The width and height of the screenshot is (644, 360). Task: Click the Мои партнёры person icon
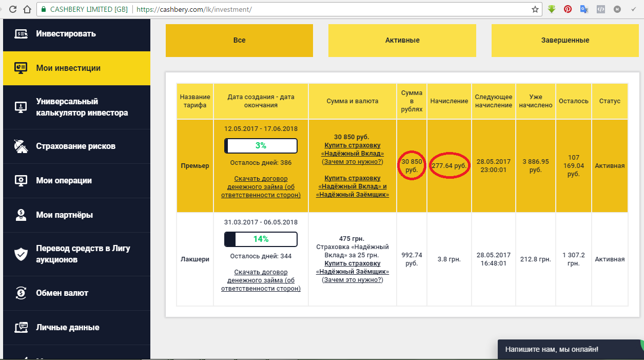21,215
